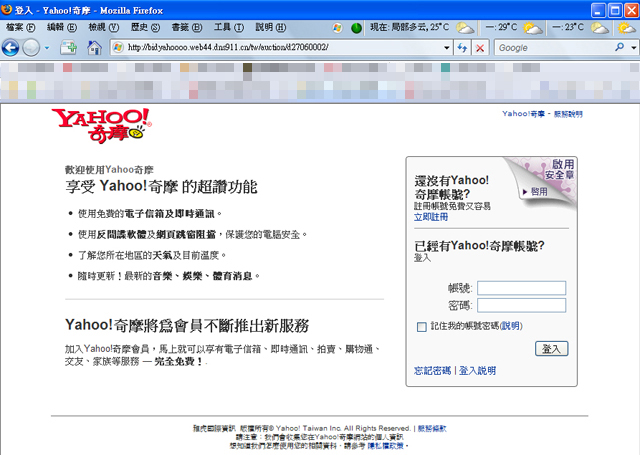Viewport: 640px width, 455px height.
Task: Check the 記住我的帳號密碼 checkbox
Action: click(422, 326)
